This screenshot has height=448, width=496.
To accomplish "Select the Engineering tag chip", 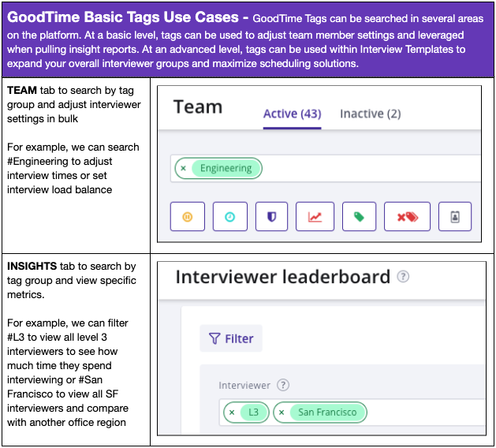I will click(226, 168).
